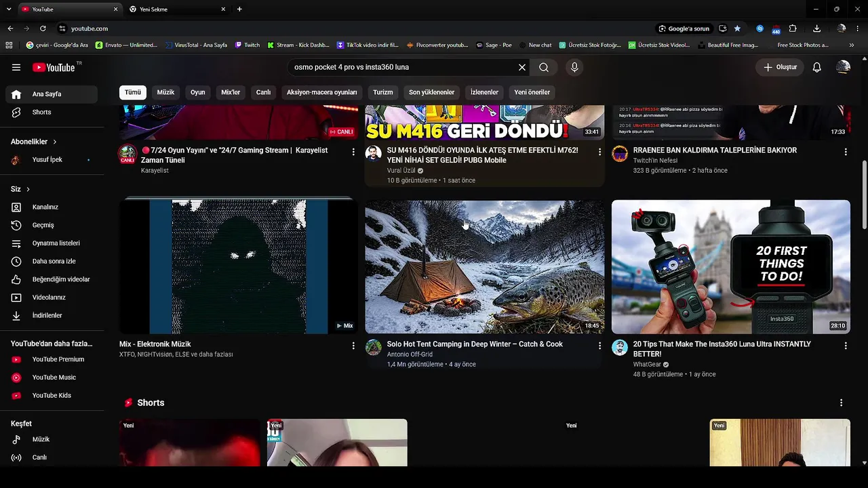Open the Yusuf İpek subscription
The height and width of the screenshot is (488, 868).
click(52, 160)
